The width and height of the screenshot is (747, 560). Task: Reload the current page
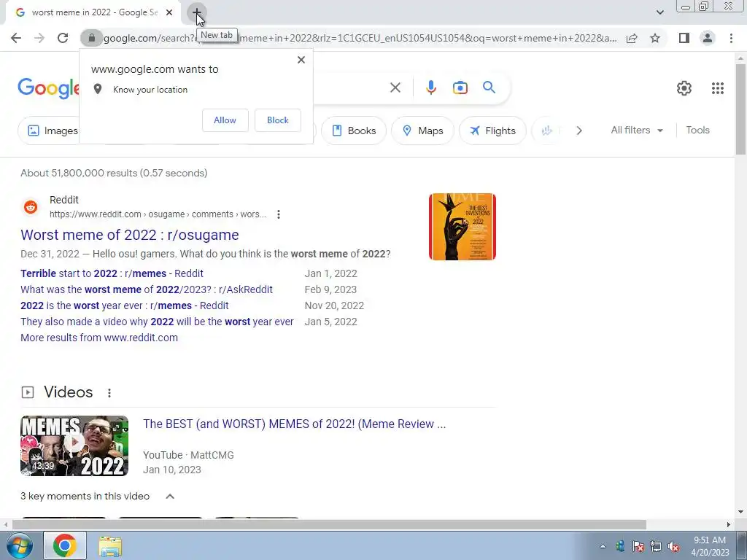[63, 38]
